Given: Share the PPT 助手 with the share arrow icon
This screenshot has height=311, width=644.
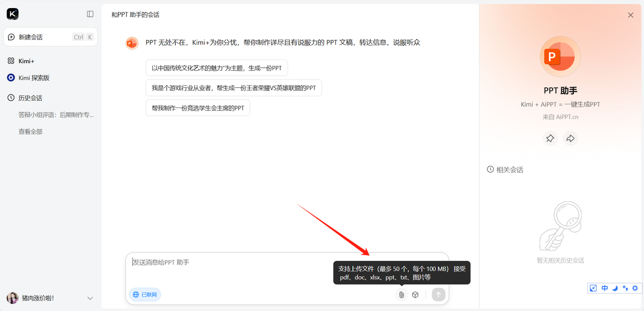Looking at the screenshot, I should coord(571,138).
